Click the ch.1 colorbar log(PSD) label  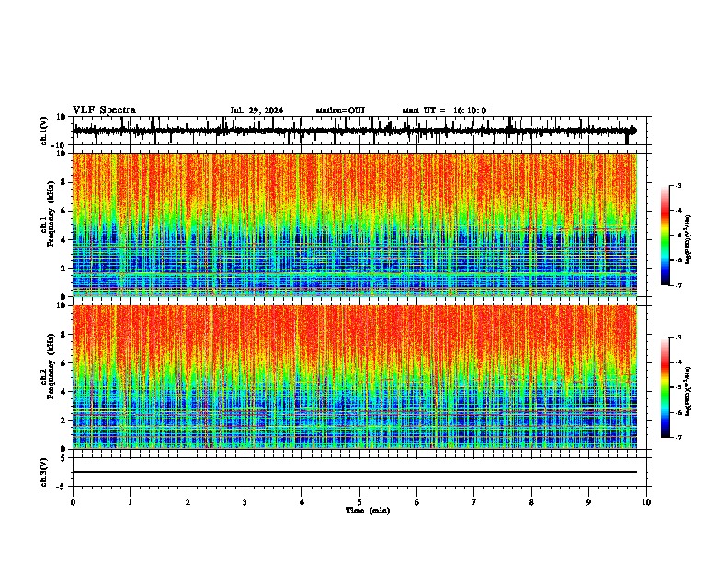pyautogui.click(x=688, y=239)
